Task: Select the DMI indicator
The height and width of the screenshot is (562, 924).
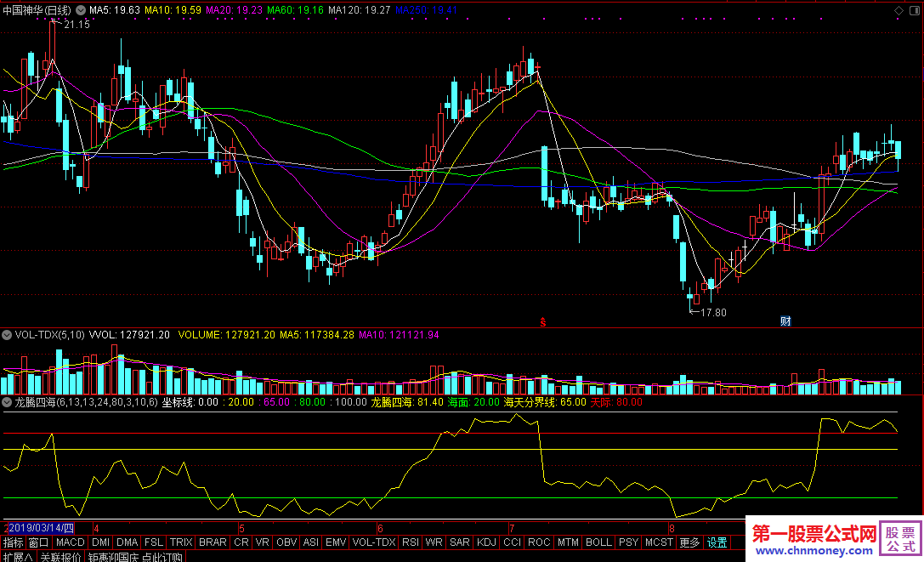Action: coord(101,542)
